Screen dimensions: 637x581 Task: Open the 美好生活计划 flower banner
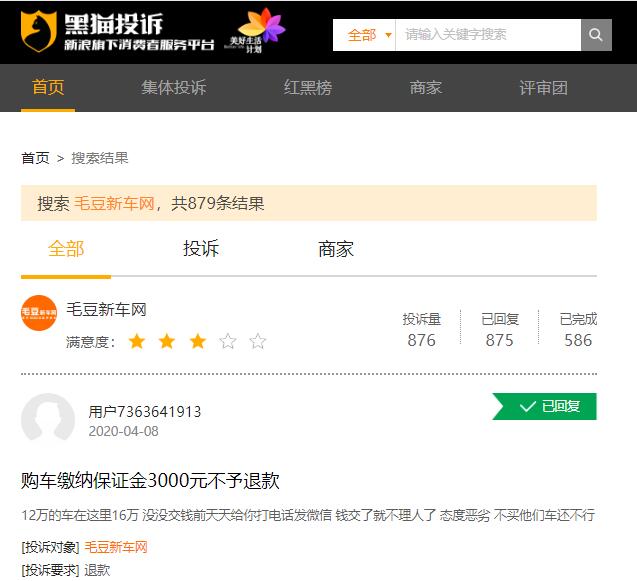(x=255, y=31)
